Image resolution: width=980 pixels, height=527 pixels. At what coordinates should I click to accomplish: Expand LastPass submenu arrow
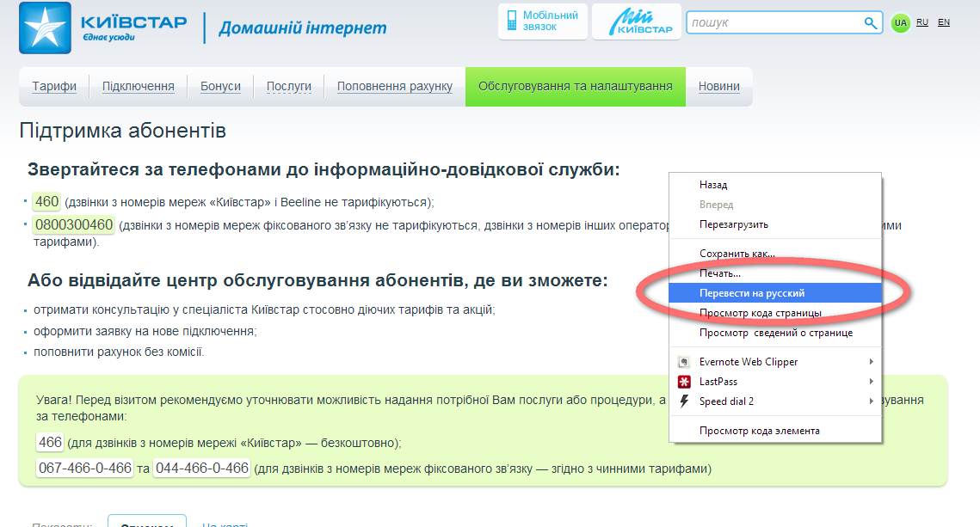click(872, 382)
